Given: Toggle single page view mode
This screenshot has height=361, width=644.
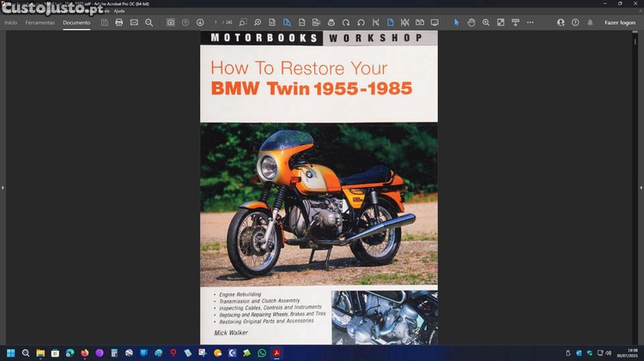Looking at the screenshot, I should (x=390, y=22).
